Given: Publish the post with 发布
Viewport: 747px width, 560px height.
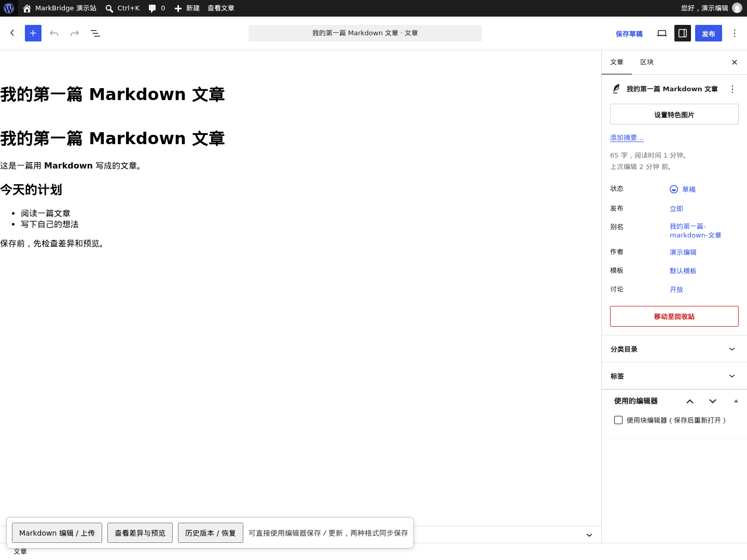Looking at the screenshot, I should point(709,34).
